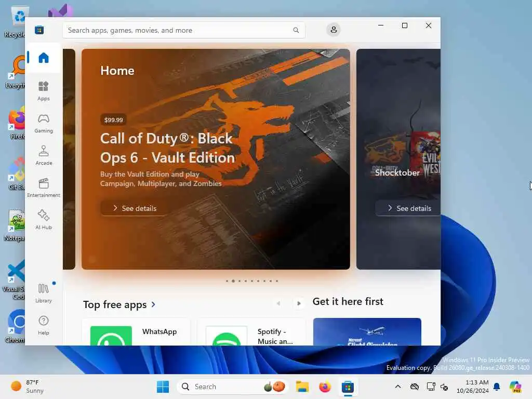Click the crossed-out cloud tray icon
Image resolution: width=532 pixels, height=399 pixels.
click(x=415, y=387)
